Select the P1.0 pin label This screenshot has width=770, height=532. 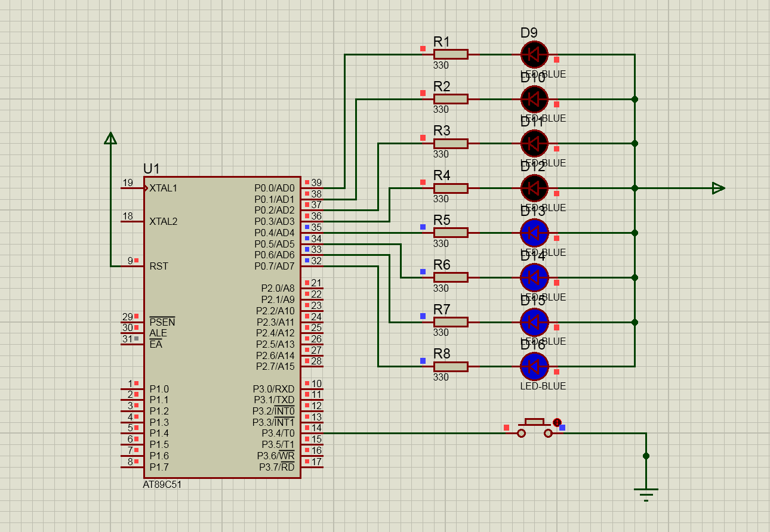tap(159, 389)
